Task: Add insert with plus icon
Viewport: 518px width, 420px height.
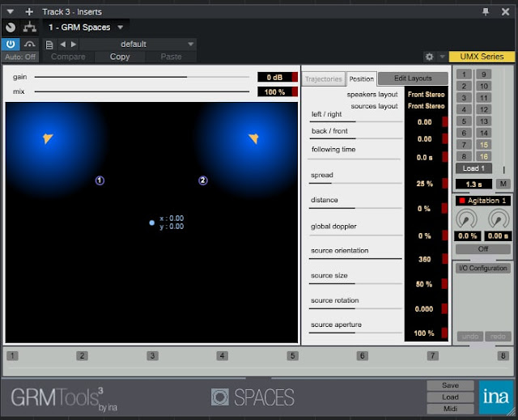Action: click(29, 12)
